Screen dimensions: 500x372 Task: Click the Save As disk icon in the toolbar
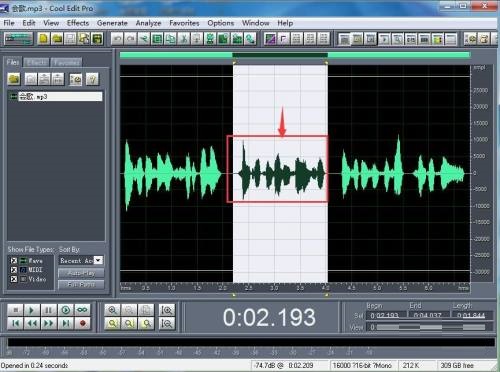click(x=97, y=39)
